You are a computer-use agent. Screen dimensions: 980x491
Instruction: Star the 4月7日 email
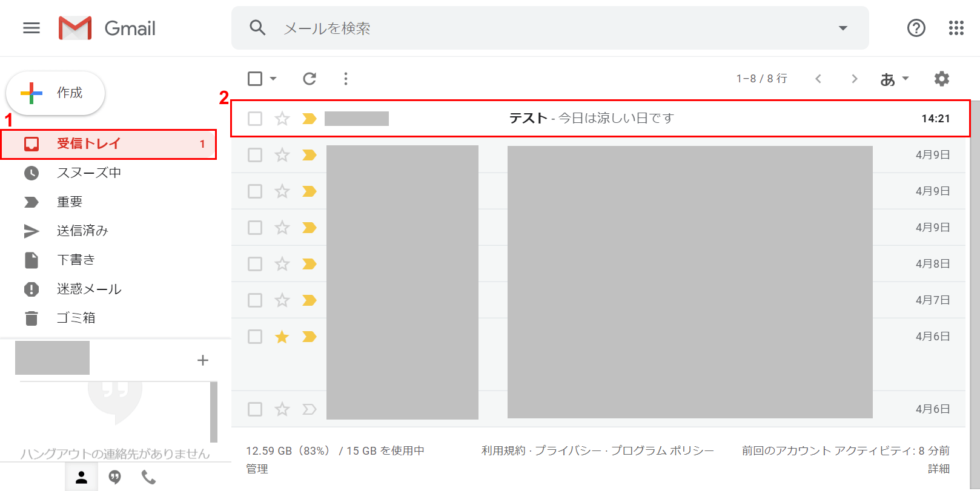pos(282,300)
